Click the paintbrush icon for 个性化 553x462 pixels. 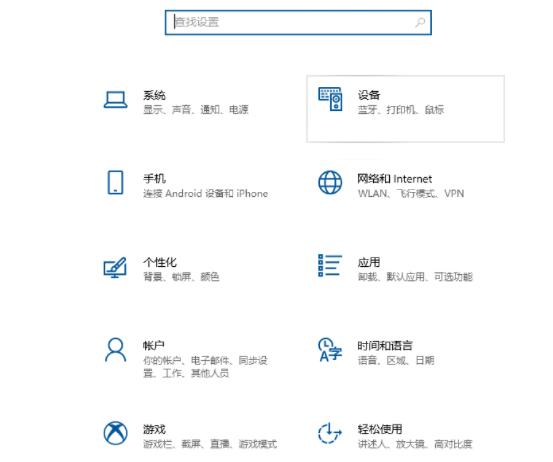pos(115,267)
